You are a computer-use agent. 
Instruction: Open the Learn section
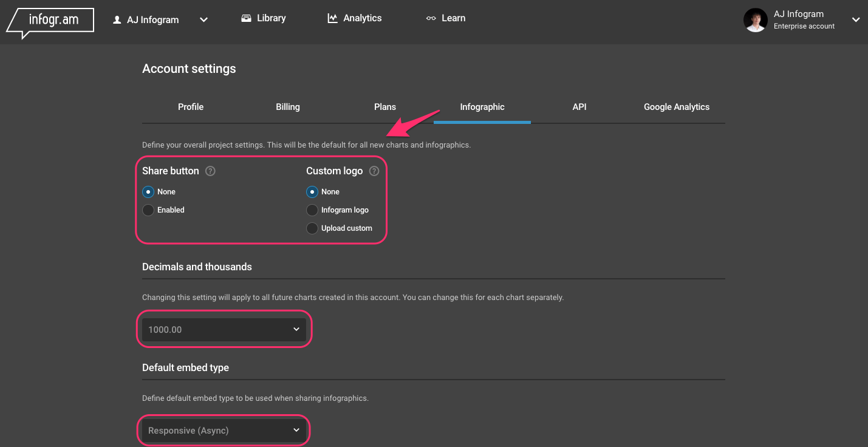point(446,18)
